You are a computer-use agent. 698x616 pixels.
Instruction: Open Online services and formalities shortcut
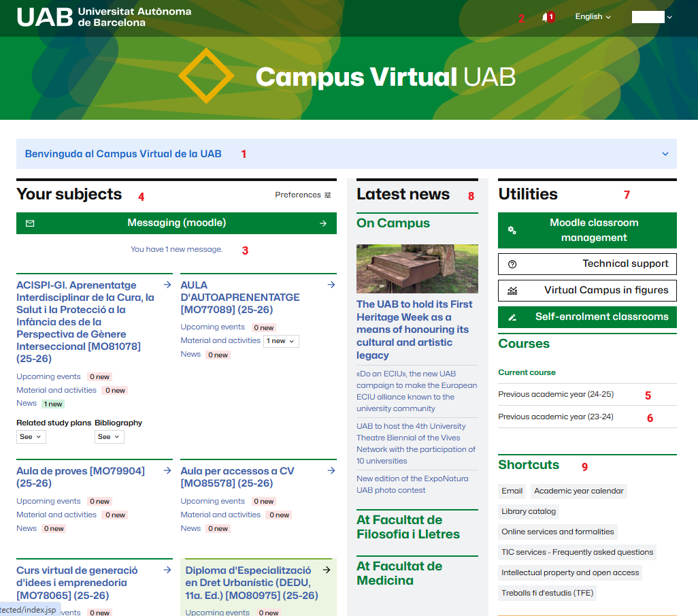coord(557,532)
